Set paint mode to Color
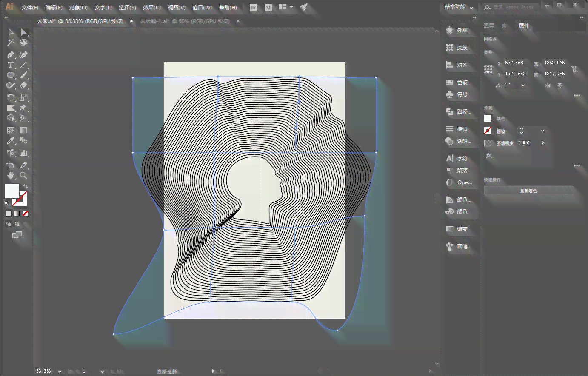Image resolution: width=588 pixels, height=376 pixels. 9,213
